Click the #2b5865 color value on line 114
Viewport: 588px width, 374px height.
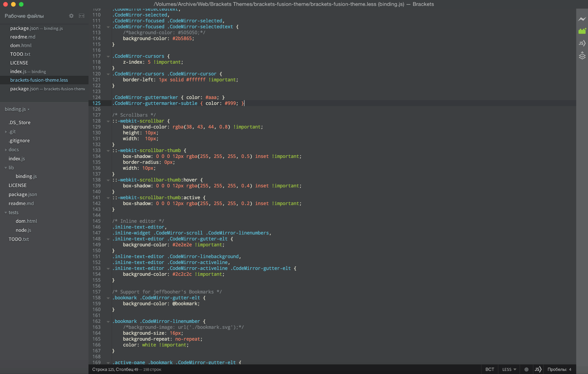pos(182,39)
